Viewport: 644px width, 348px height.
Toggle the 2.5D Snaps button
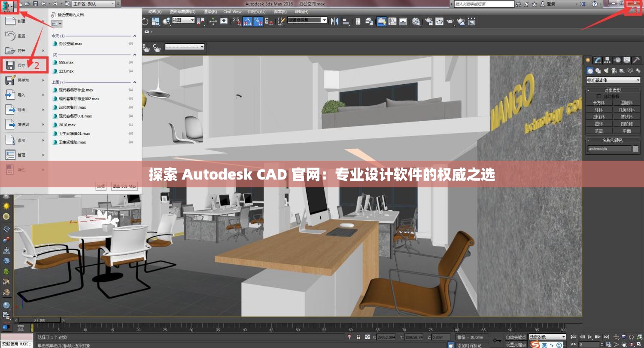point(236,21)
